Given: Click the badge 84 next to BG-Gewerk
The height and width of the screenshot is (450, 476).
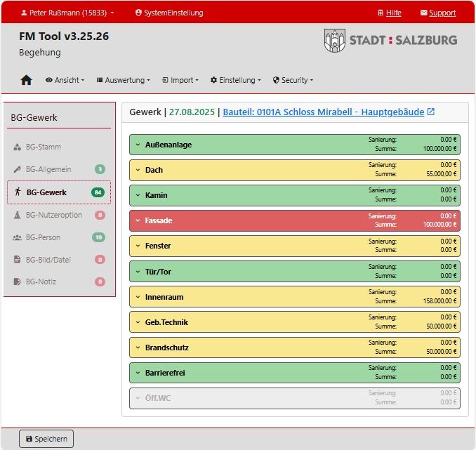Looking at the screenshot, I should pyautogui.click(x=98, y=192).
